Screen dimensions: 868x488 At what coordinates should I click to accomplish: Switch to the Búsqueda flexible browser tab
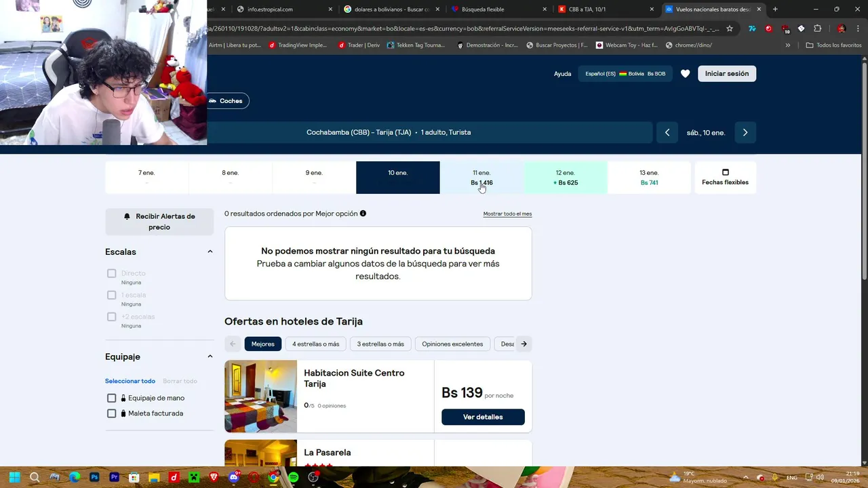point(498,9)
